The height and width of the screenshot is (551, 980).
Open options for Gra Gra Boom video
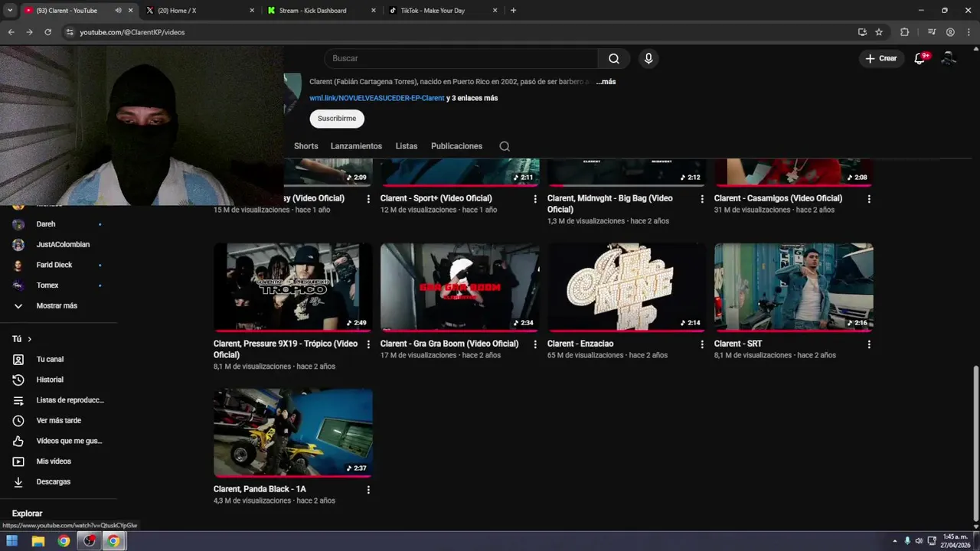(x=535, y=344)
